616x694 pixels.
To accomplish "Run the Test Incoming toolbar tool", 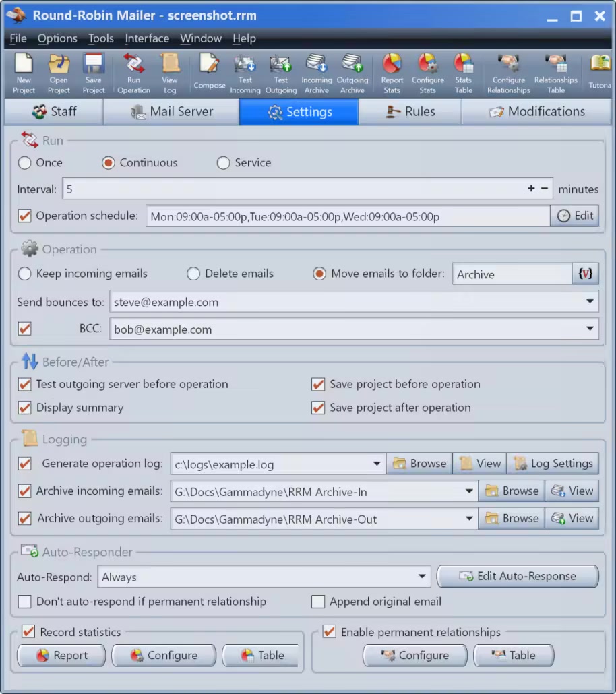I will [245, 73].
